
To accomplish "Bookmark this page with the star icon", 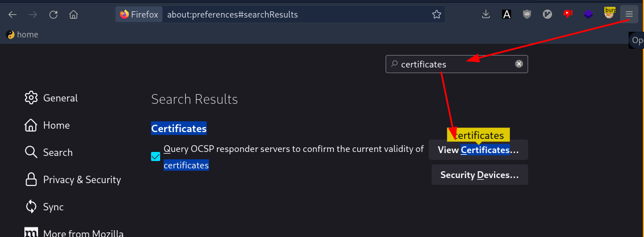I will 436,15.
